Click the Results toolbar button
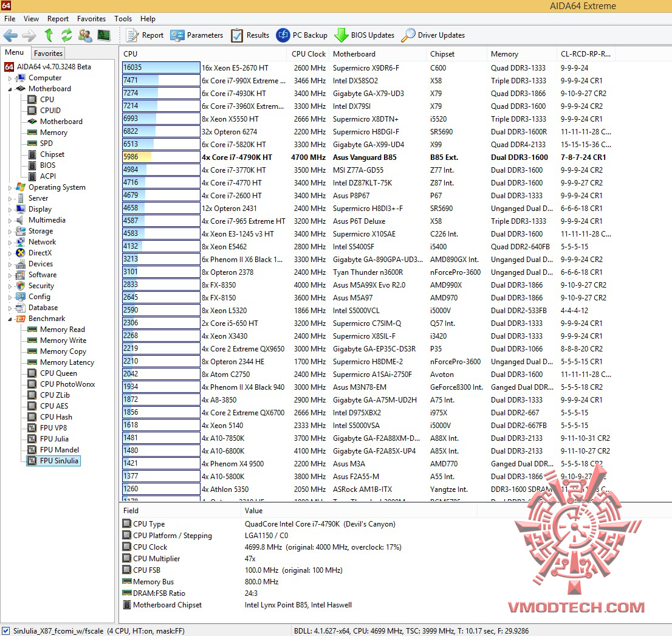 (x=250, y=35)
